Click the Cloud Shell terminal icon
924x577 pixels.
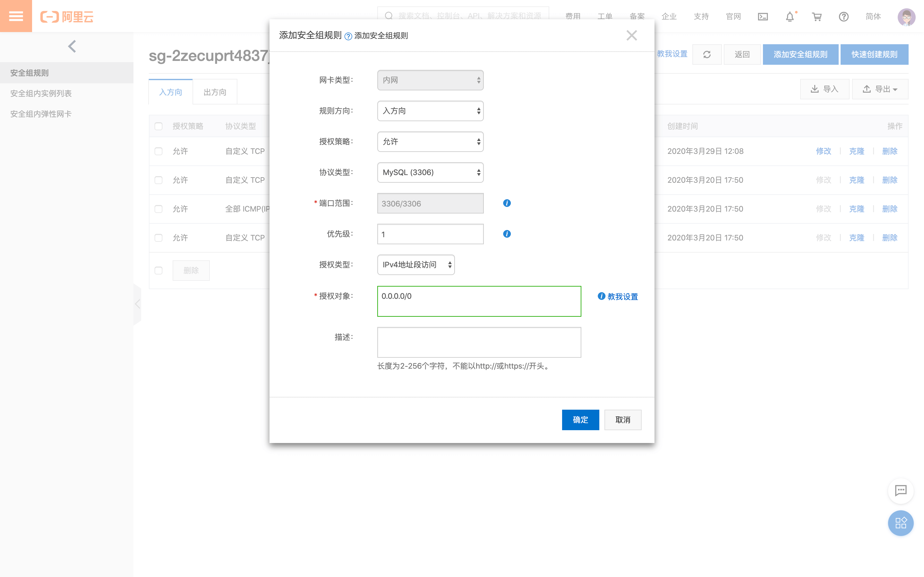point(763,16)
